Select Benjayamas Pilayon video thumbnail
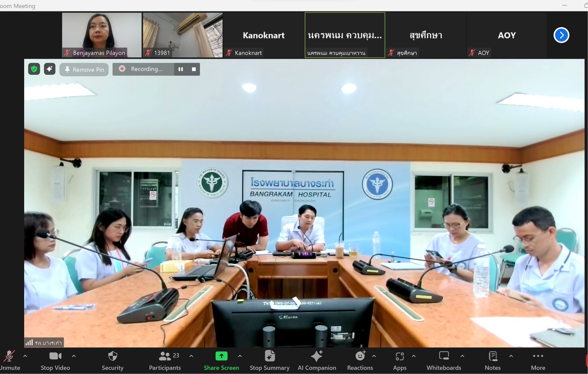 pyautogui.click(x=102, y=35)
